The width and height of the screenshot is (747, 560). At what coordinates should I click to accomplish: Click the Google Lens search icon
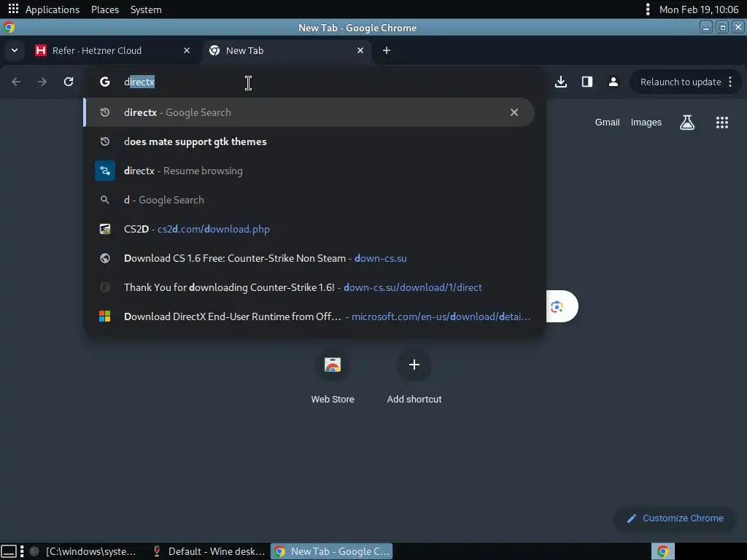pyautogui.click(x=557, y=307)
